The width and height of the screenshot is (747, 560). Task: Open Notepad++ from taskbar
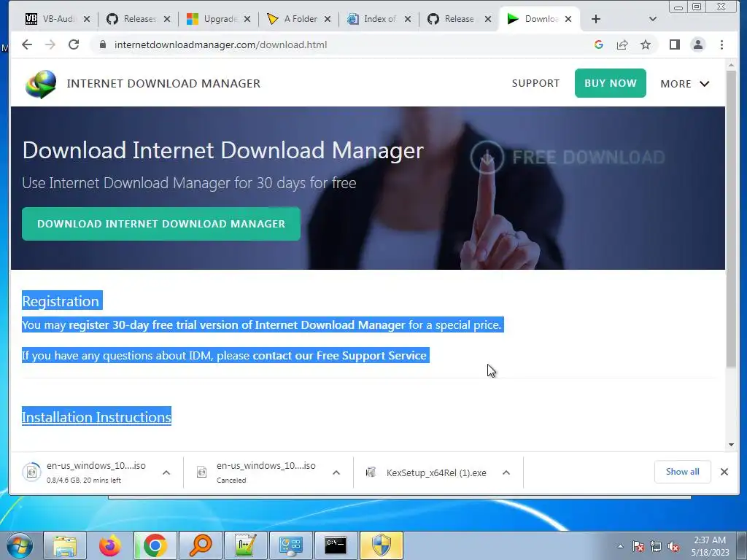(x=246, y=545)
